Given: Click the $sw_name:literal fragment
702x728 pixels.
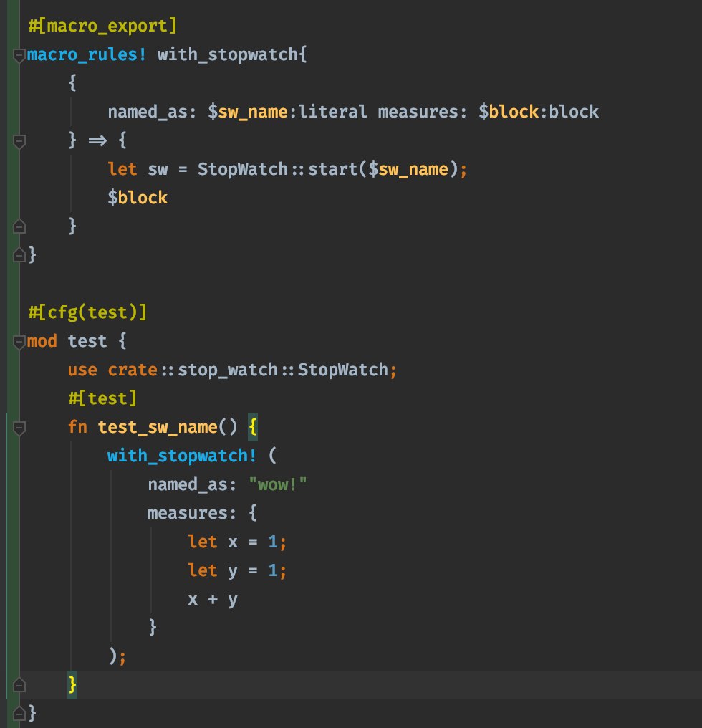Looking at the screenshot, I should coord(287,112).
